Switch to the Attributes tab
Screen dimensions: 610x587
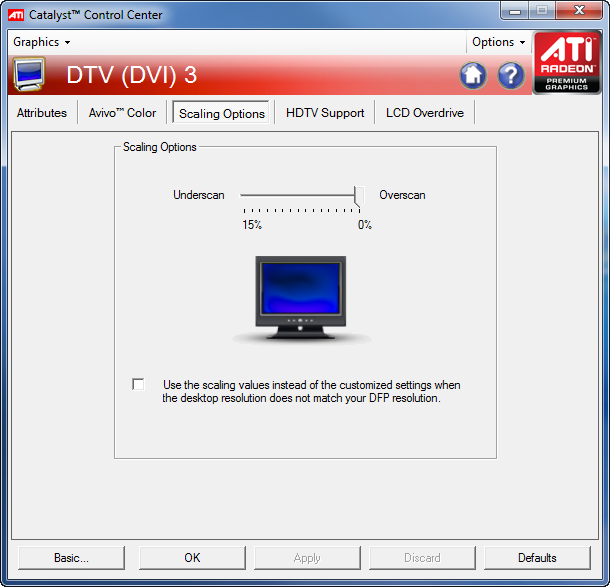point(42,113)
